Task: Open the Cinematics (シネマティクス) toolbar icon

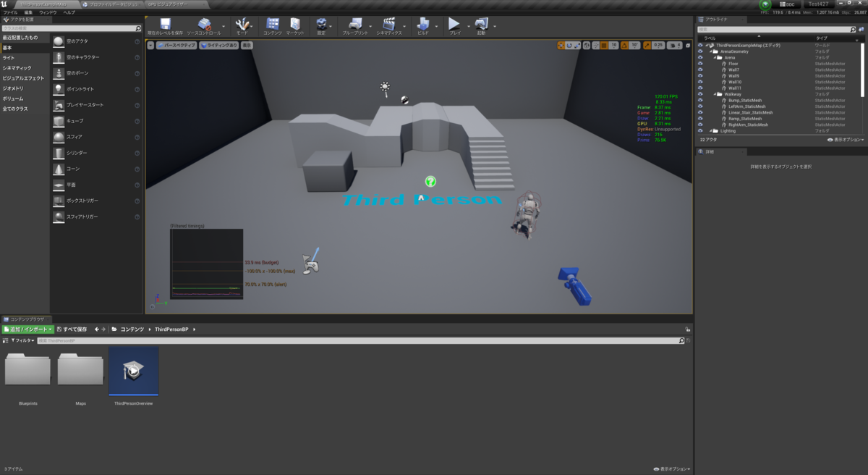Action: (x=389, y=24)
